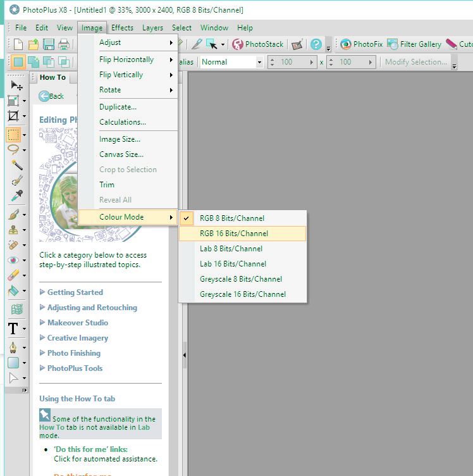Click the New document icon

[x=18, y=44]
